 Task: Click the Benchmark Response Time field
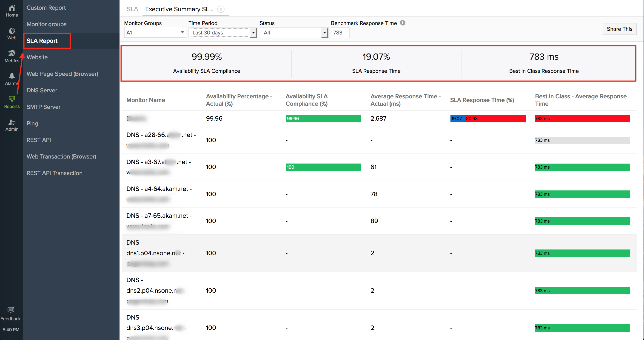click(340, 32)
